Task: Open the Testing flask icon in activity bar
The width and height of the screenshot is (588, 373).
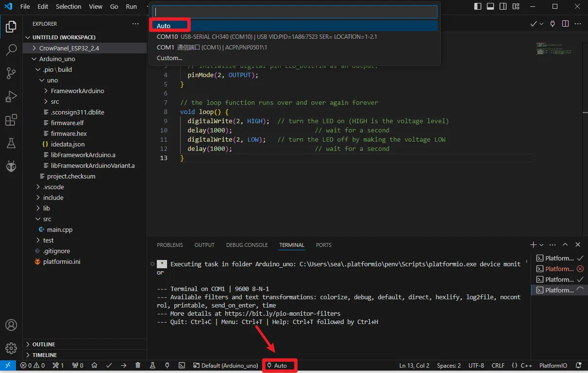Action: 11,143
